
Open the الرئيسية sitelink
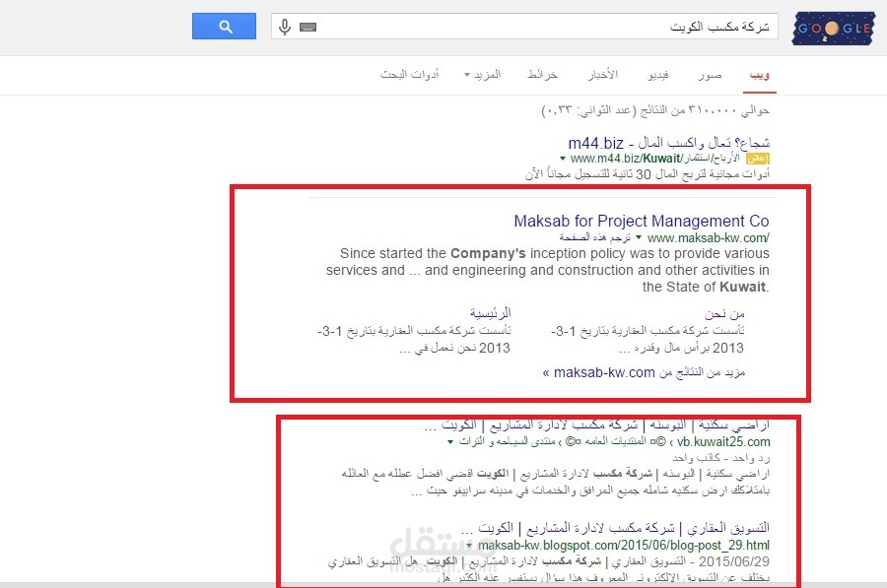coord(491,312)
